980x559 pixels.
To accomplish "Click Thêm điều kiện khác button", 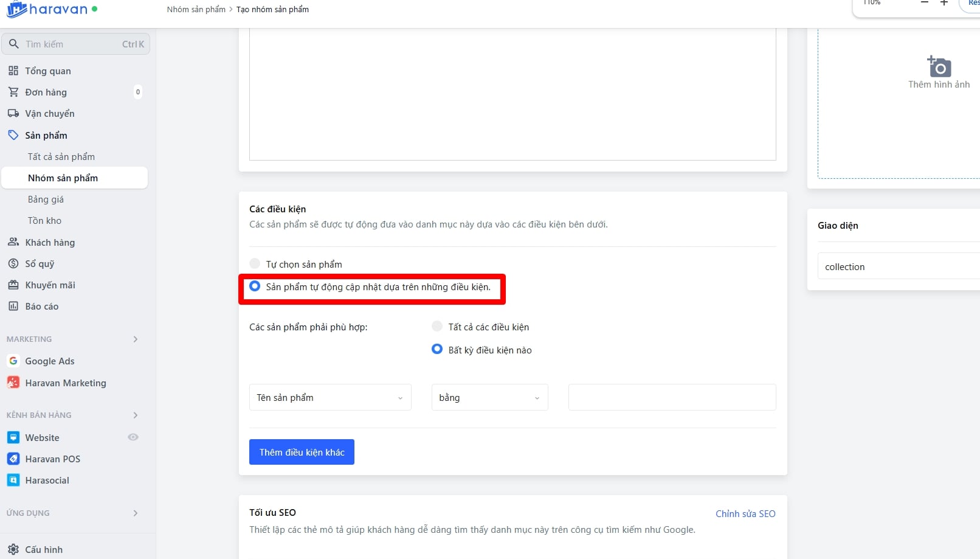I will (x=302, y=452).
